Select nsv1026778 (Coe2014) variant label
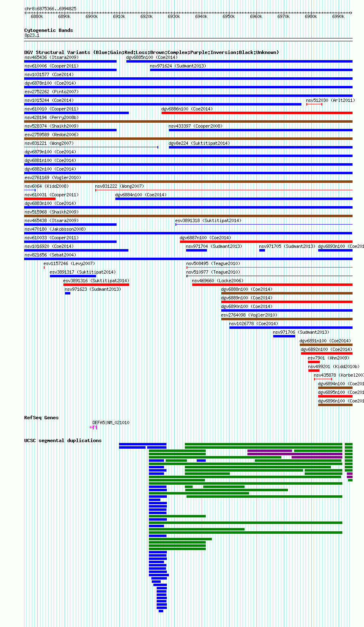 (254, 324)
